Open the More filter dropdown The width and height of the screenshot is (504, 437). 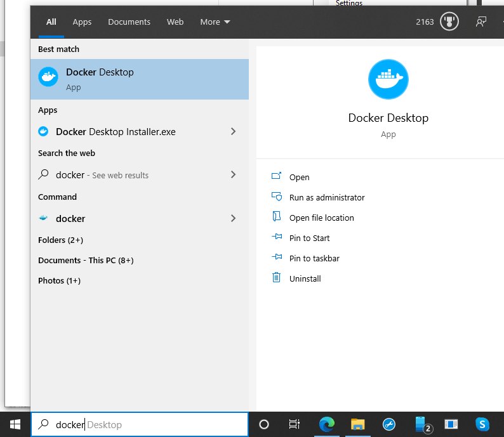(x=215, y=22)
